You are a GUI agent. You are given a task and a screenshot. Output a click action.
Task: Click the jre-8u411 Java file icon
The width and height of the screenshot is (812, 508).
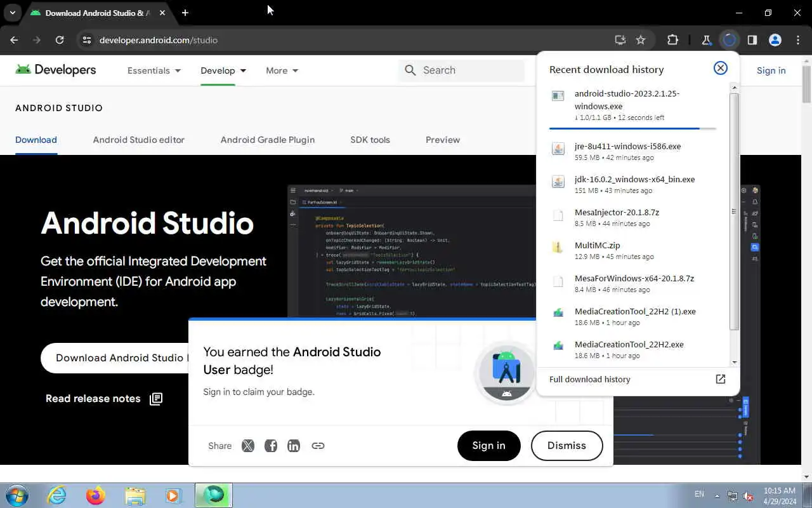coord(558,149)
